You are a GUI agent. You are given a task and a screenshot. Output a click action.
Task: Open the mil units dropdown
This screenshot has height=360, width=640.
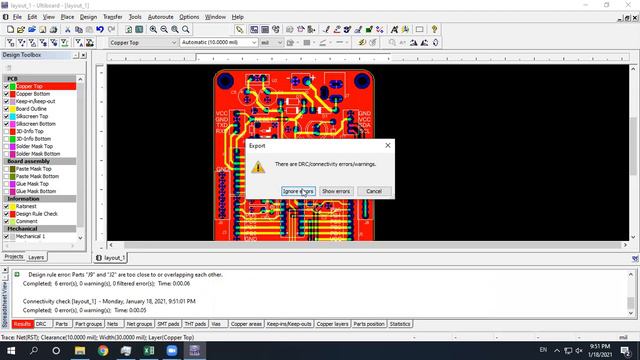(280, 42)
